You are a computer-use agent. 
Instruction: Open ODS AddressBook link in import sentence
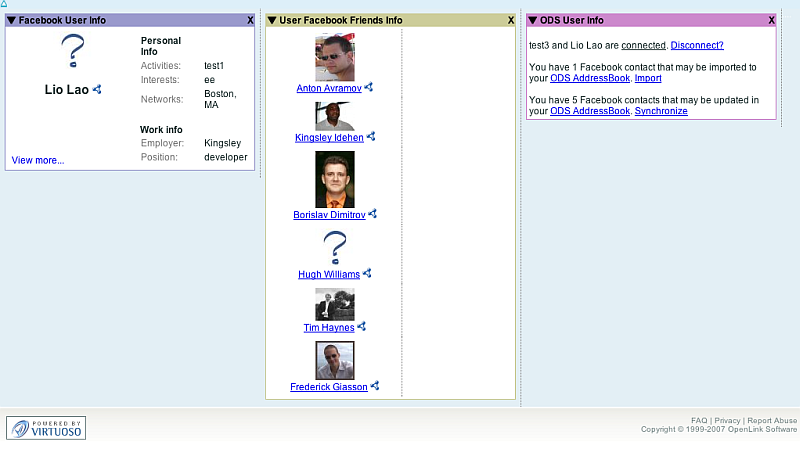[x=590, y=78]
